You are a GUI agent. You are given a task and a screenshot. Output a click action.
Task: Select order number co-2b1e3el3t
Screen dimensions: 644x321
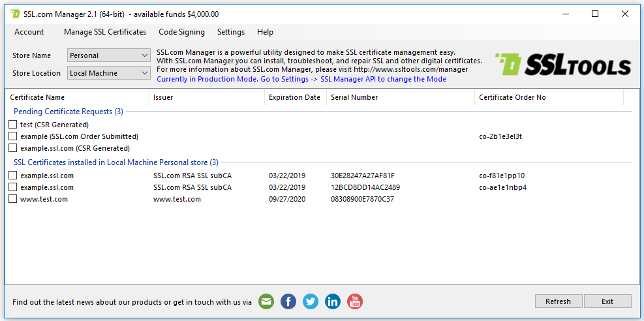coord(500,136)
